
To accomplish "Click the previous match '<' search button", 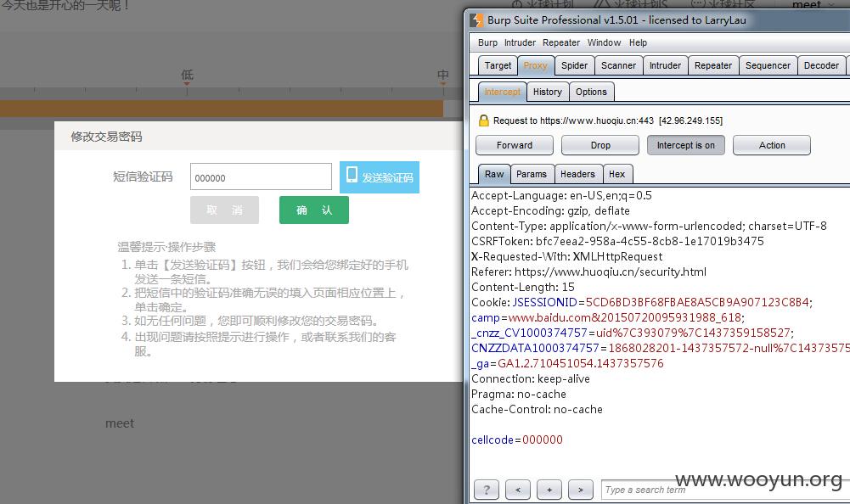I will [x=518, y=490].
